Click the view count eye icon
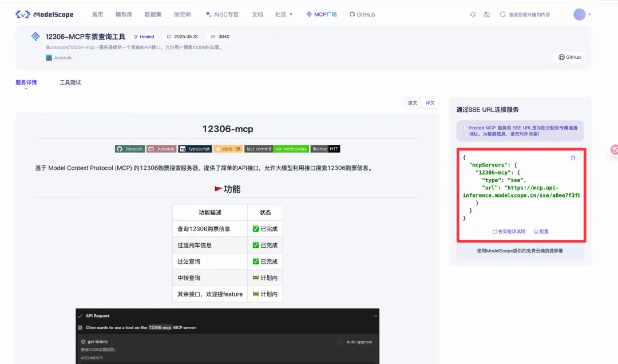The width and height of the screenshot is (618, 364). [213, 37]
